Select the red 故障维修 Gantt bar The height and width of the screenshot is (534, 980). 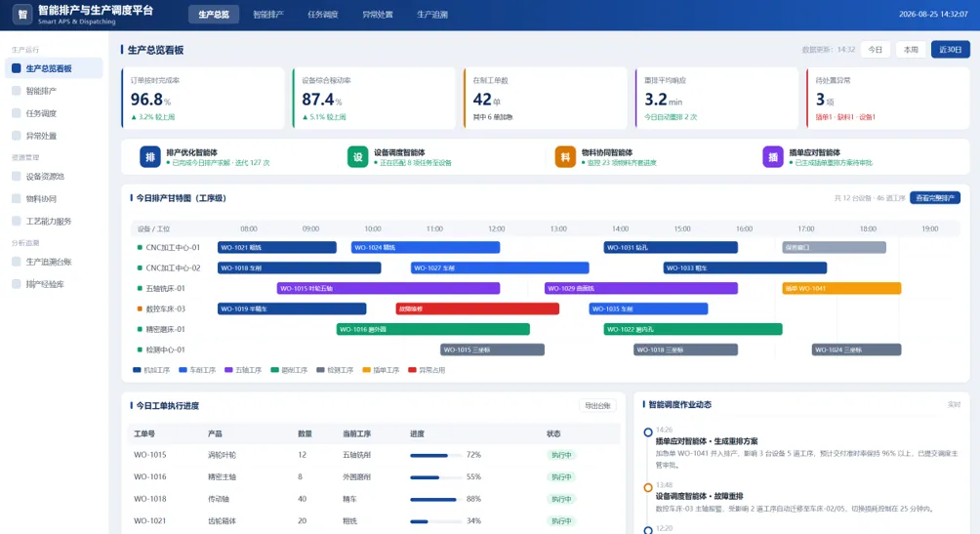pyautogui.click(x=477, y=308)
